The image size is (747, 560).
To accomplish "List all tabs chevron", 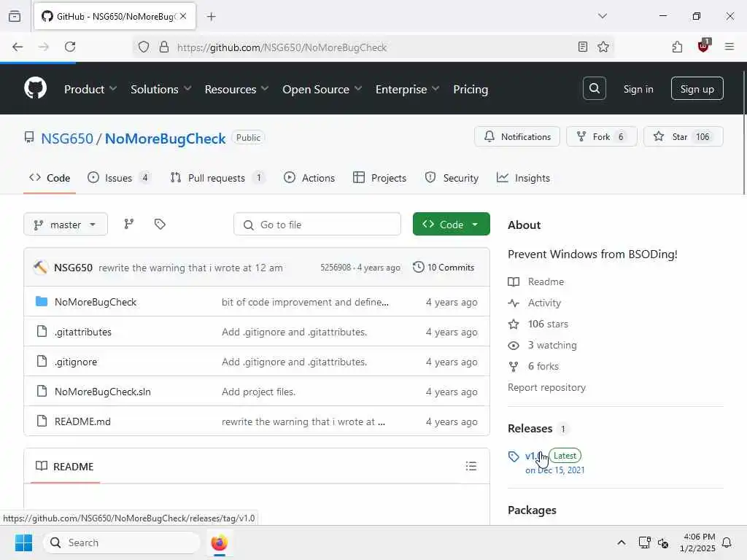I will 603,16.
